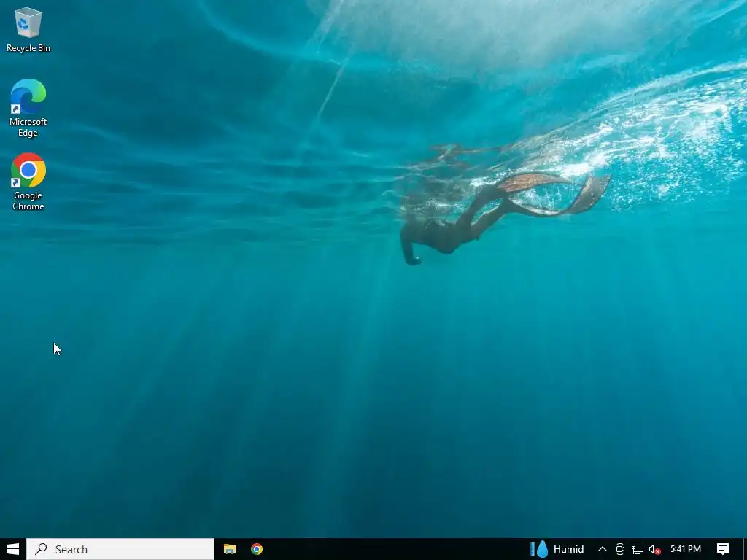Select the Microsoft Edge desktop shortcut
The width and height of the screenshot is (747, 560).
[28, 108]
